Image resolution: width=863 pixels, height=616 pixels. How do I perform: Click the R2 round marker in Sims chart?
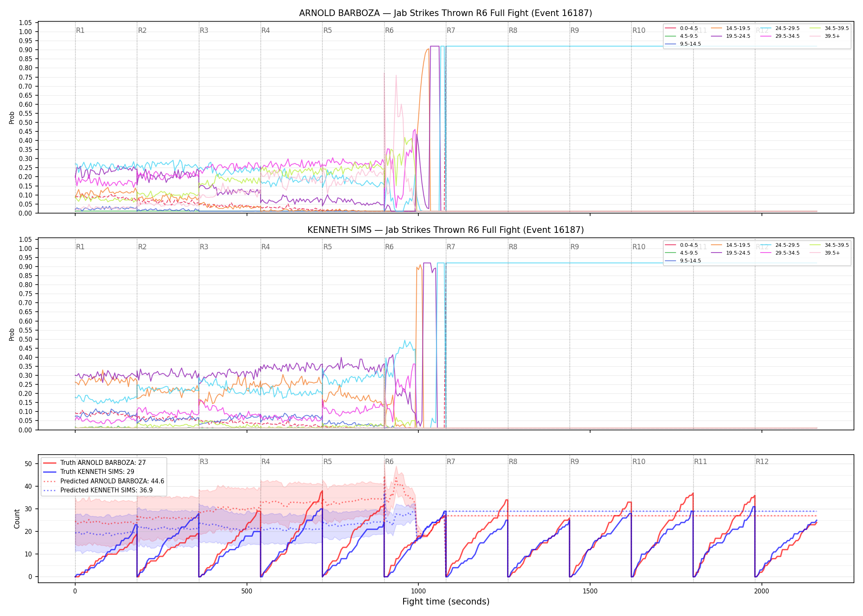[142, 247]
